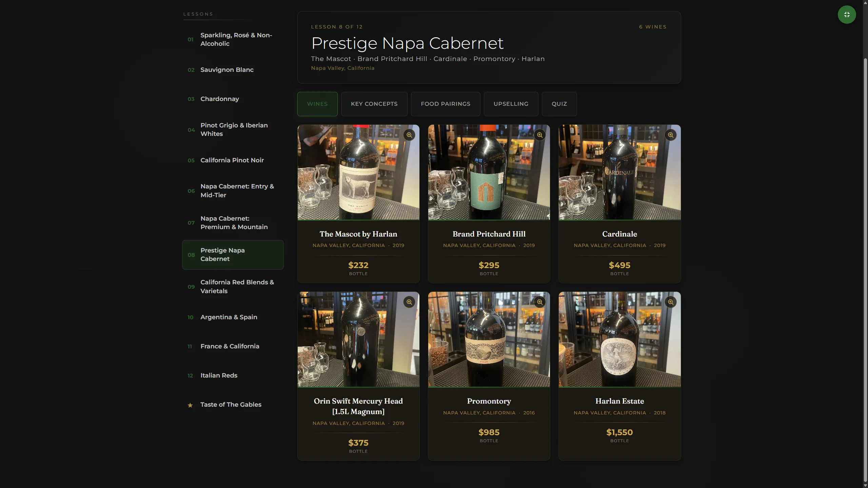Click the $985 bottle price
This screenshot has height=488, width=868.
pos(489,432)
